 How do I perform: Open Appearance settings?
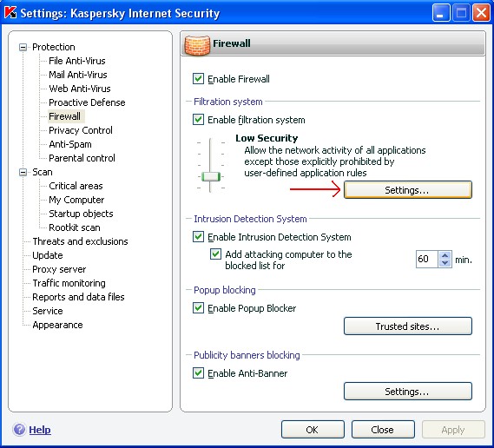pos(57,325)
